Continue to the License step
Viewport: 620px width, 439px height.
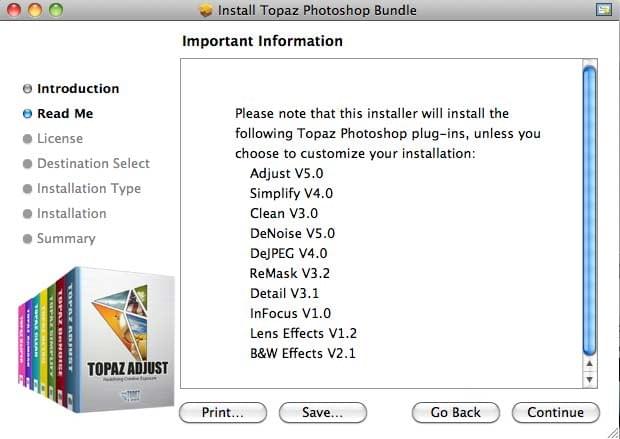click(x=556, y=413)
